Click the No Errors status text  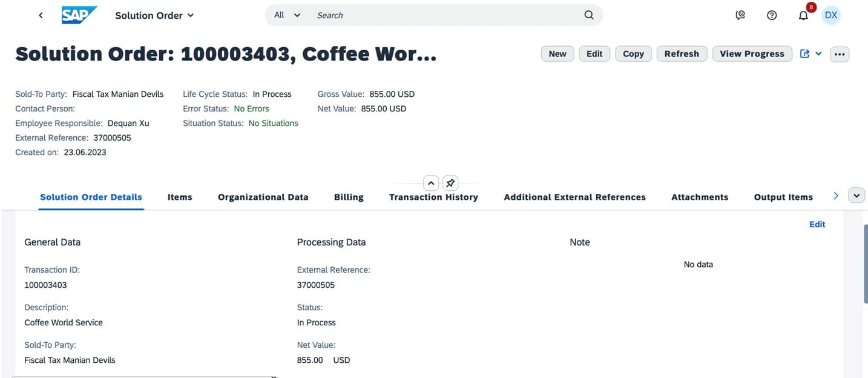coord(251,108)
